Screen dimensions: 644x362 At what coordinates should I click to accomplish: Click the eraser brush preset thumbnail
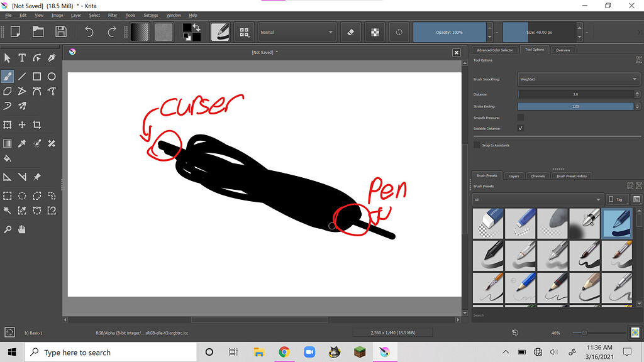click(x=488, y=223)
